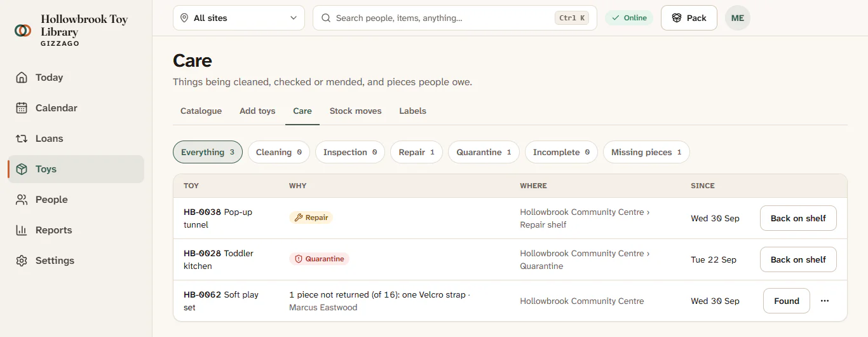868x337 pixels.
Task: Toggle the Repair filter chip
Action: (x=417, y=152)
